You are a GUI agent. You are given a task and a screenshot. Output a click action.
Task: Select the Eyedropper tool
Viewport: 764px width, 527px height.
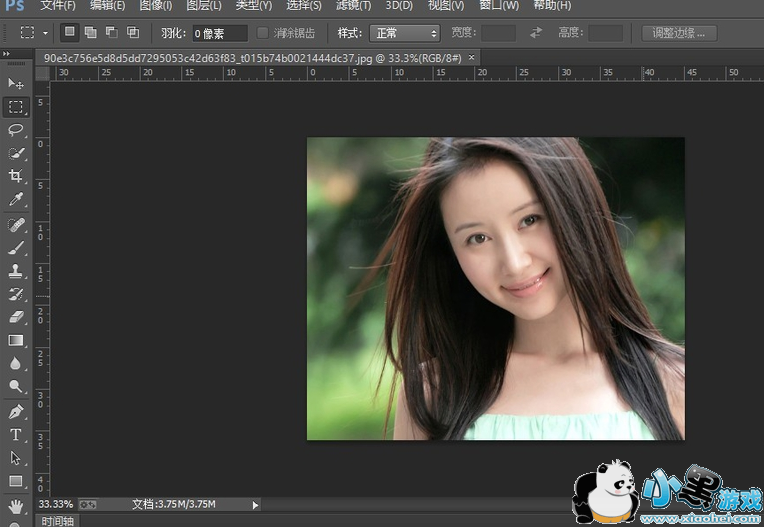point(15,200)
